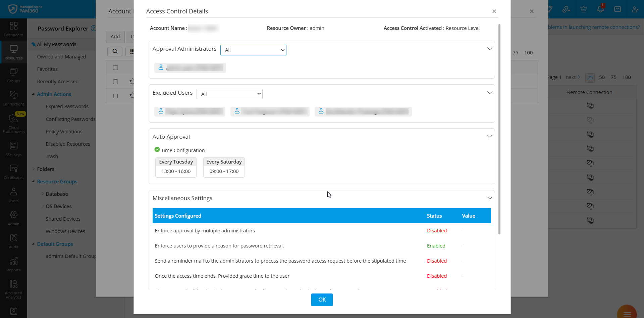Tick the checkbox in the first table row
This screenshot has width=644, height=318.
[115, 82]
